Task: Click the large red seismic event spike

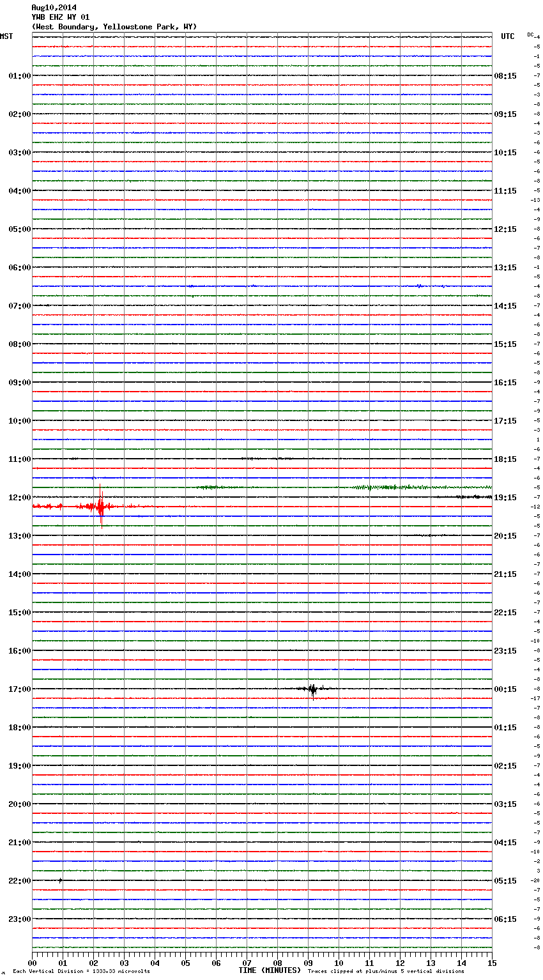Action: point(100,505)
